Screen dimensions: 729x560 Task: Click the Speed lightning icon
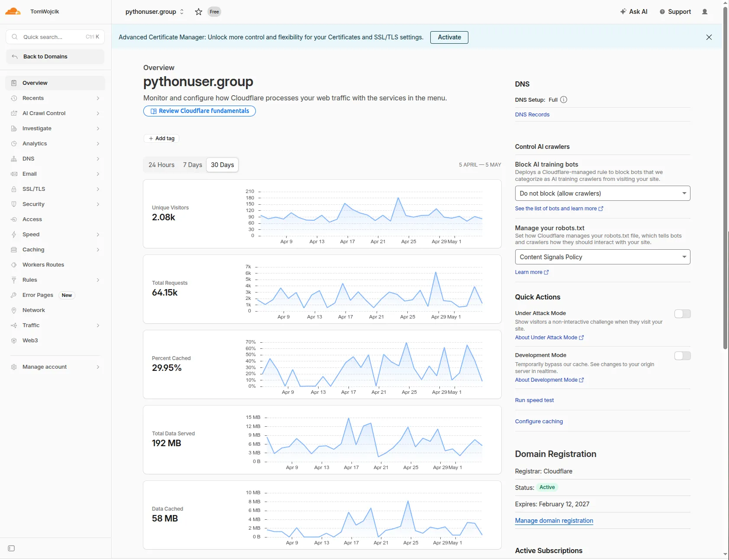tap(14, 235)
